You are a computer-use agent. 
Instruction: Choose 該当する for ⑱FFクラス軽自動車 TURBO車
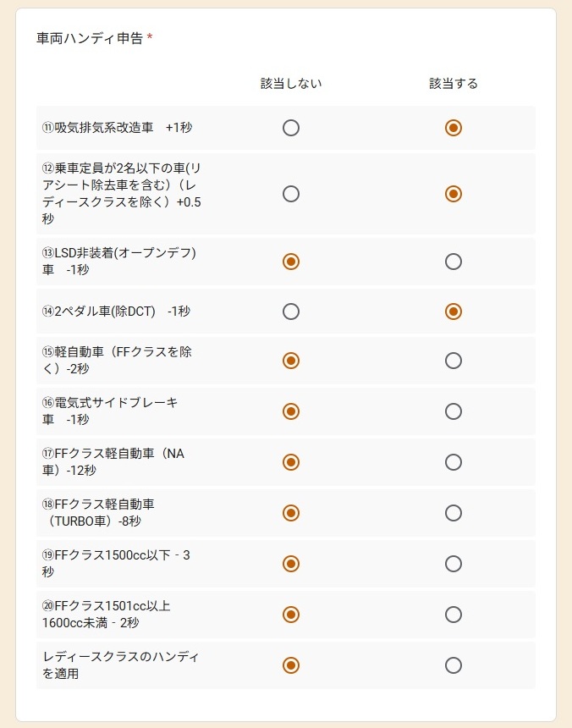click(x=454, y=513)
